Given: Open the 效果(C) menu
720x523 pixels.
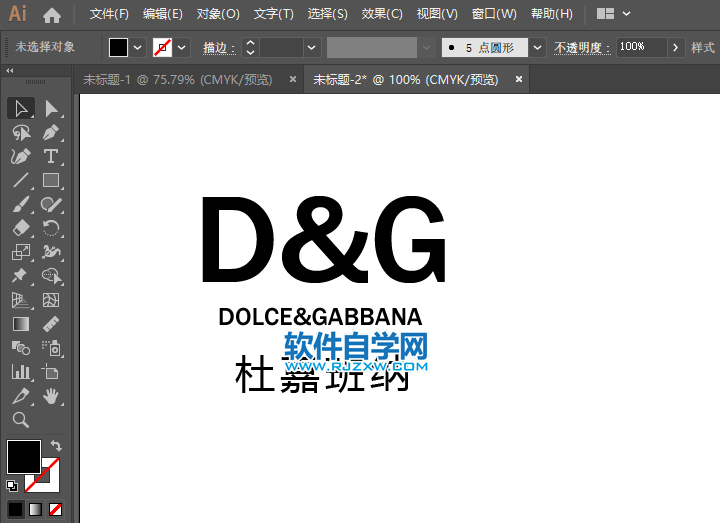Looking at the screenshot, I should point(382,14).
